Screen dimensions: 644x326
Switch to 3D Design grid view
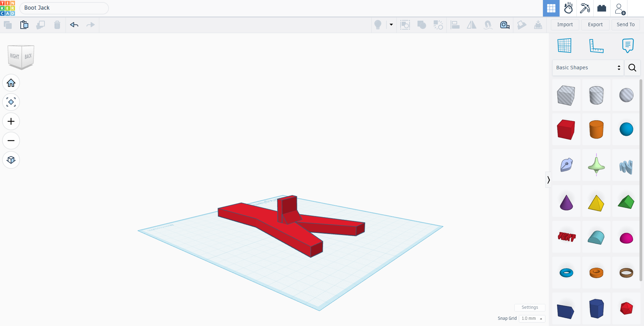(551, 8)
